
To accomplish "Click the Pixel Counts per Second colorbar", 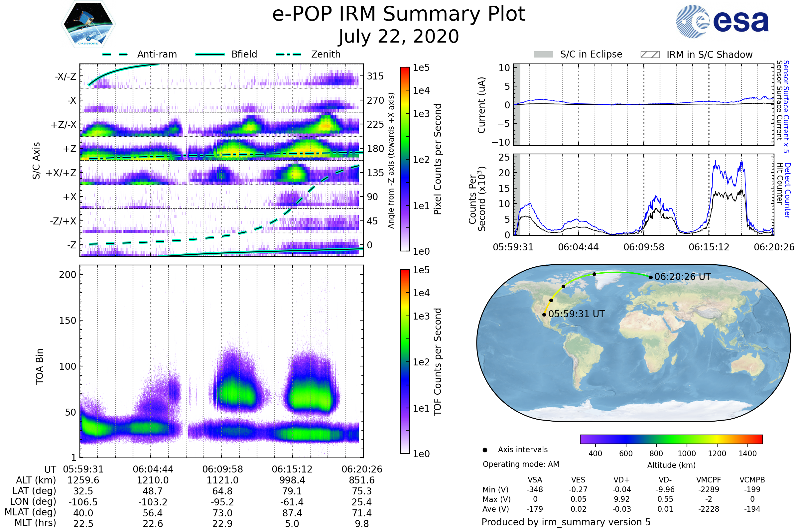I will pyautogui.click(x=405, y=159).
